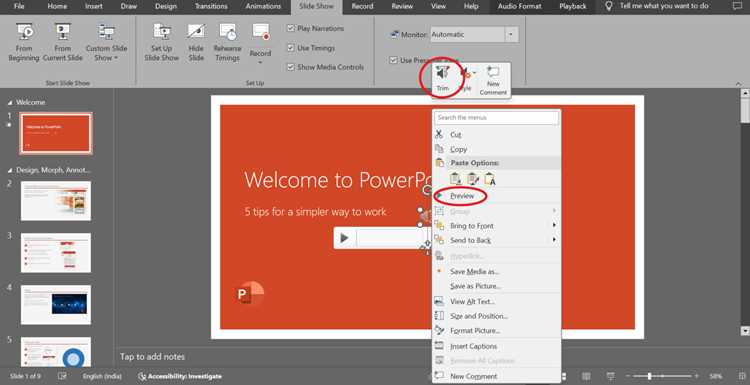This screenshot has width=750, height=385.
Task: Expand Bring to Front submenu
Action: [496, 226]
